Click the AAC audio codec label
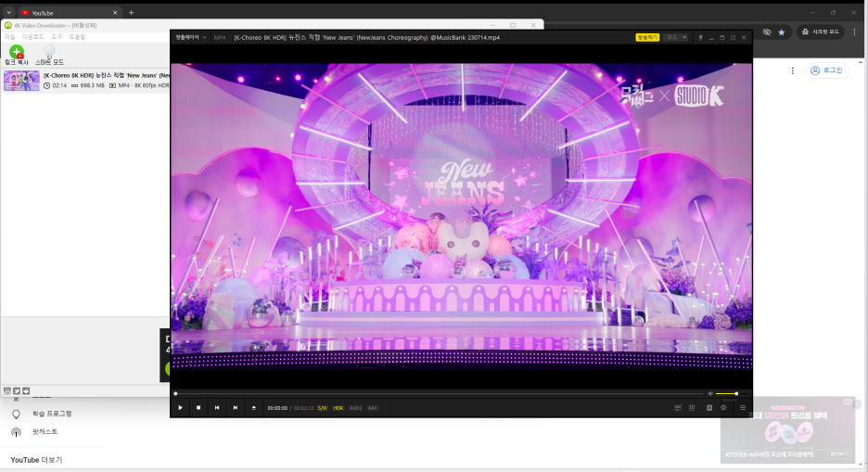868x472 pixels. [x=373, y=408]
